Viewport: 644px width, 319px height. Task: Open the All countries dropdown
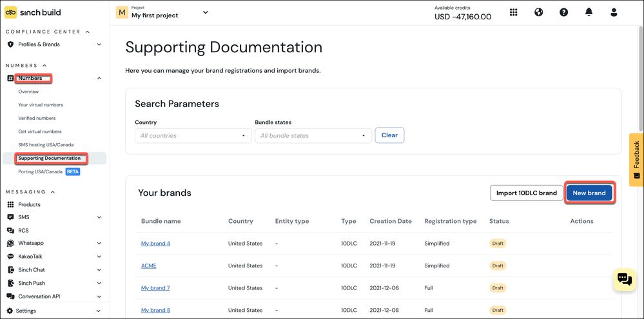click(x=193, y=135)
